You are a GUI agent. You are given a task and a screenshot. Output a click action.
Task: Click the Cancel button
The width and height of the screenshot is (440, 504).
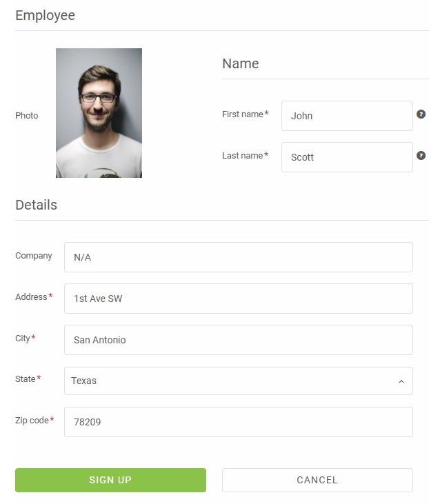(317, 480)
